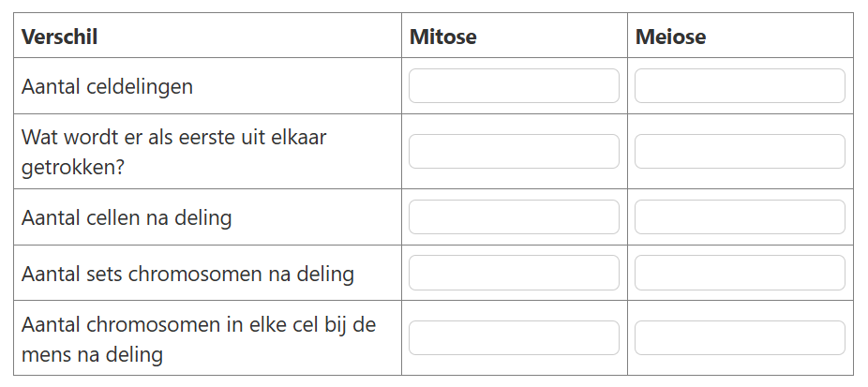This screenshot has height=387, width=868.
Task: Click Mitose field for Aantal sets chromosomen
Action: point(514,273)
